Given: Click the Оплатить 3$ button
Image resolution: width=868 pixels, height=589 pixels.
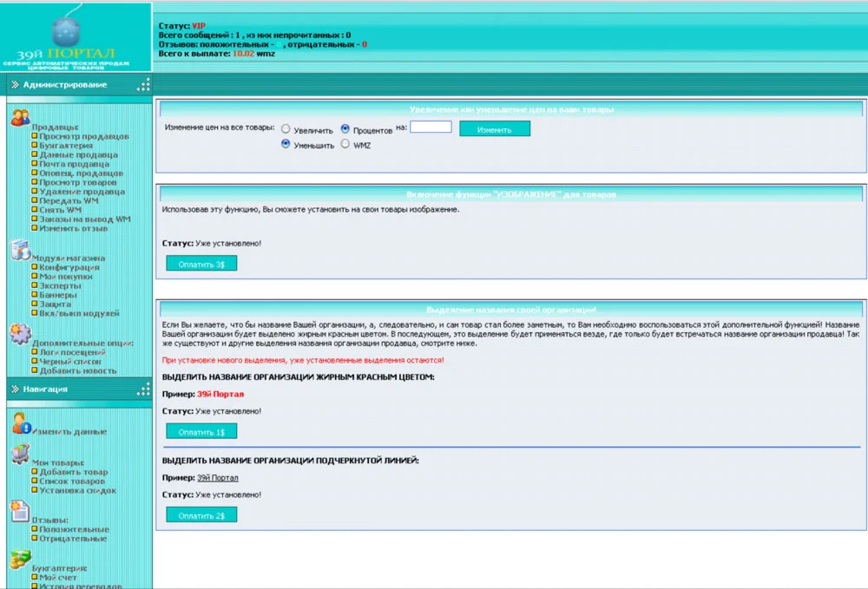Looking at the screenshot, I should (x=201, y=263).
